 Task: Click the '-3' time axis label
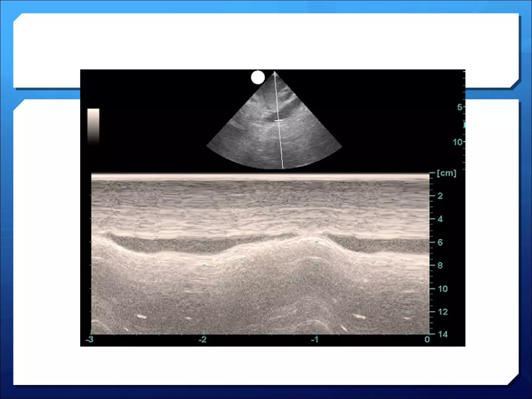click(89, 339)
